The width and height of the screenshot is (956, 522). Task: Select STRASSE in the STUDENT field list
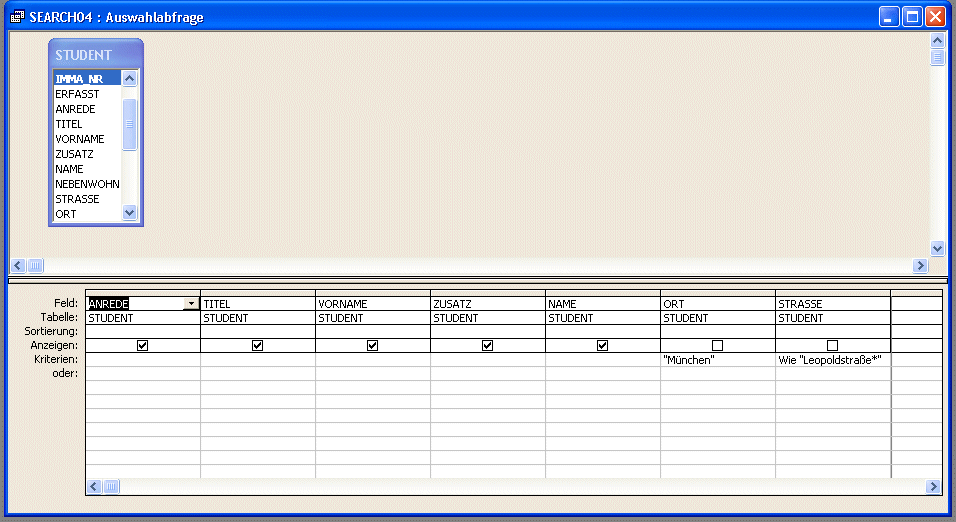point(87,199)
